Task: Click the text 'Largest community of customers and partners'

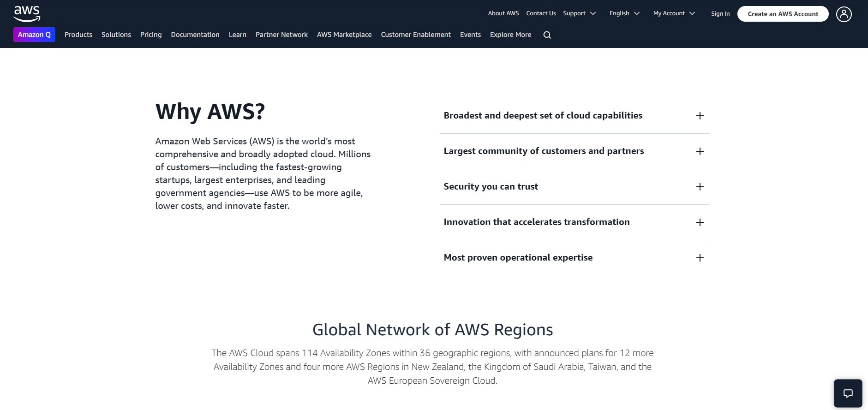Action: (x=544, y=151)
